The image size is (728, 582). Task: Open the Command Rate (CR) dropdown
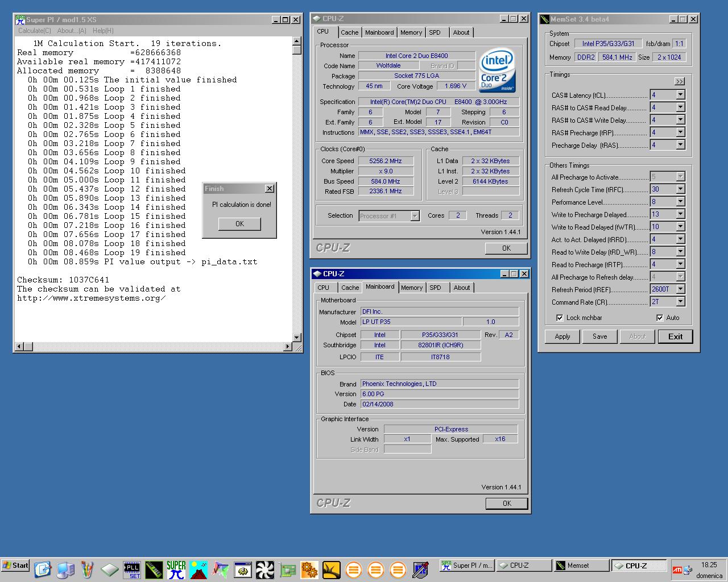(x=680, y=302)
